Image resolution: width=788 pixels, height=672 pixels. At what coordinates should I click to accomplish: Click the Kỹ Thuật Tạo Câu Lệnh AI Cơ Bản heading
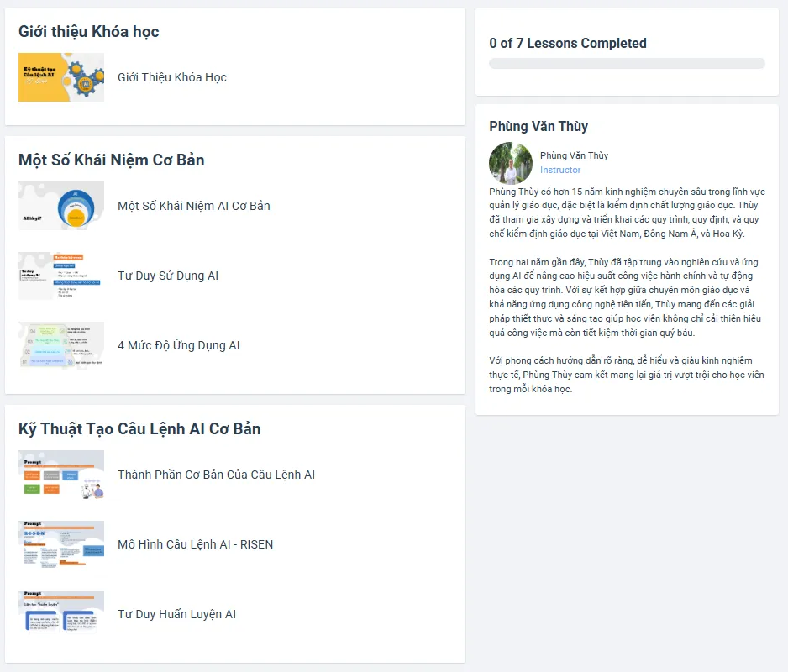point(139,428)
